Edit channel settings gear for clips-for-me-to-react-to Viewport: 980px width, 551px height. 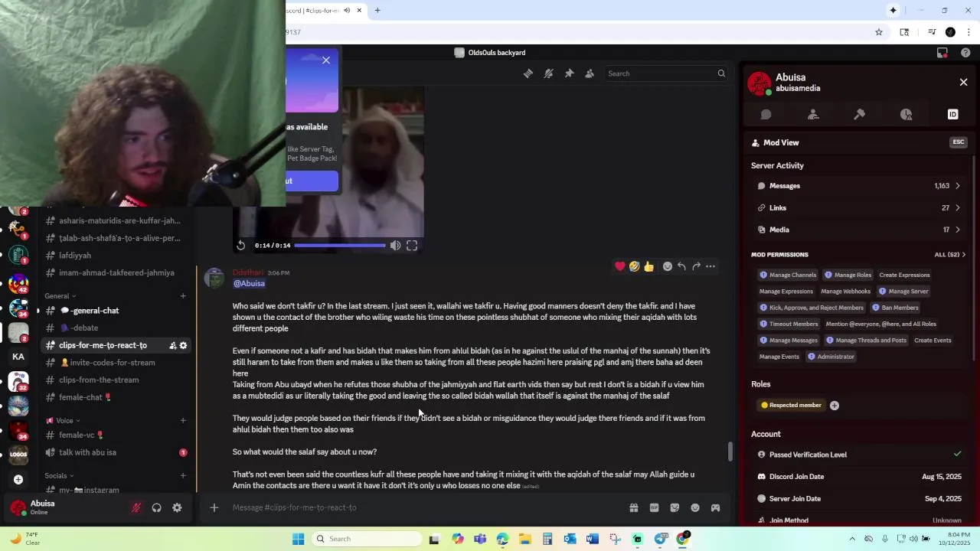point(183,346)
